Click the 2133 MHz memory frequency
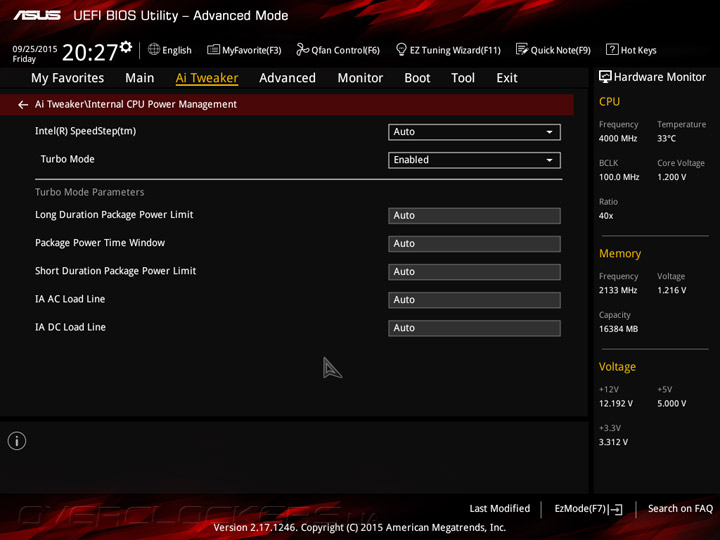Viewport: 720px width, 540px height. (x=618, y=291)
